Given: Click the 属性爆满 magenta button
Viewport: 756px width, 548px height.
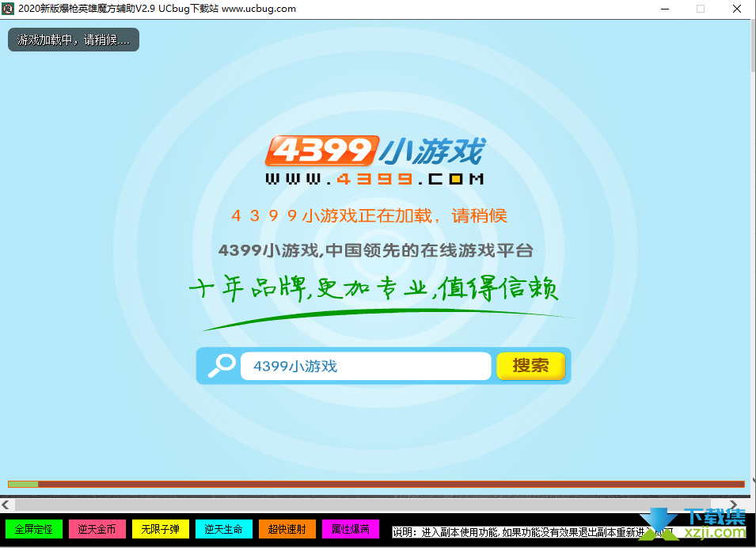Looking at the screenshot, I should coord(351,529).
